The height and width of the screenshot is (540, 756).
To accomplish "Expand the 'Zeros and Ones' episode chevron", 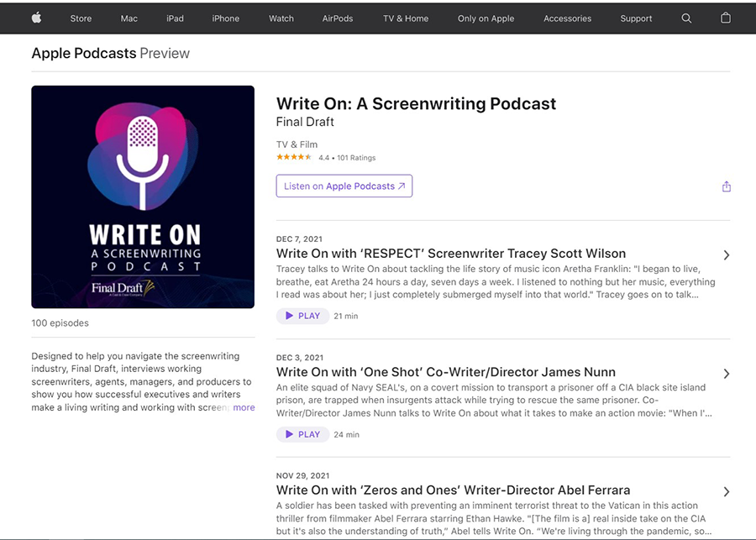I will (x=726, y=491).
